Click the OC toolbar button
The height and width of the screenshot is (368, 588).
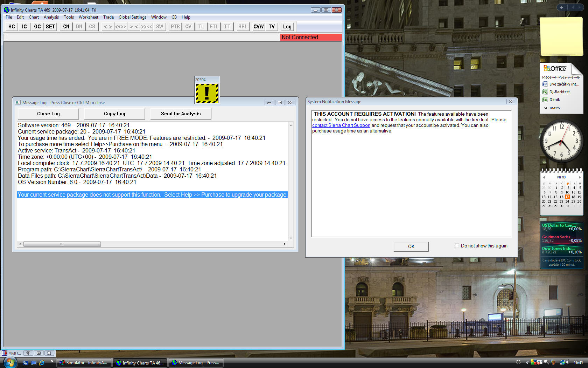[37, 27]
